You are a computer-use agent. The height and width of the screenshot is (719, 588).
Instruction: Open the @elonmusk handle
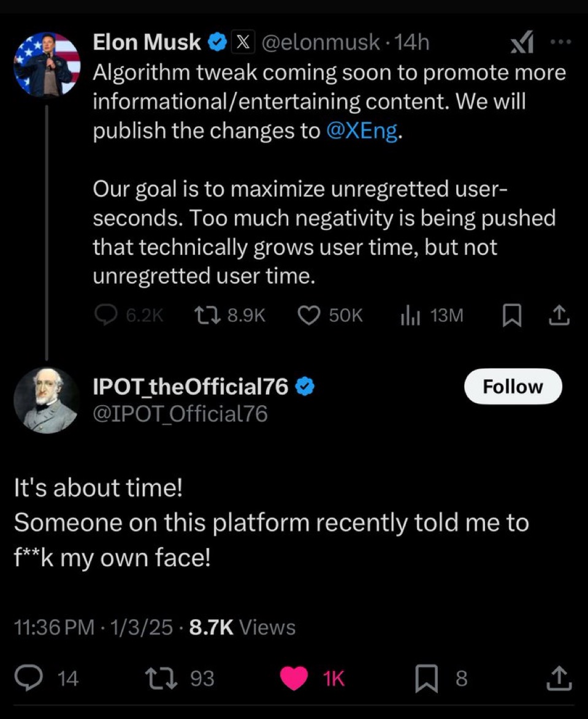(321, 43)
